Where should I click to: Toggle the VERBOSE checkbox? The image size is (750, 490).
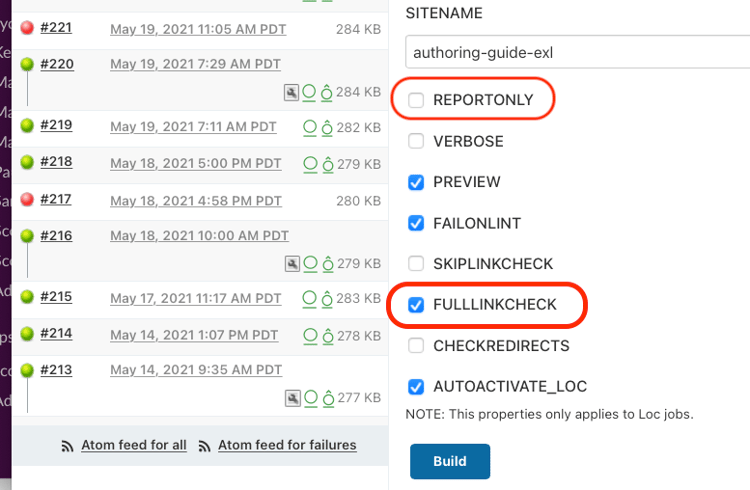pos(416,141)
